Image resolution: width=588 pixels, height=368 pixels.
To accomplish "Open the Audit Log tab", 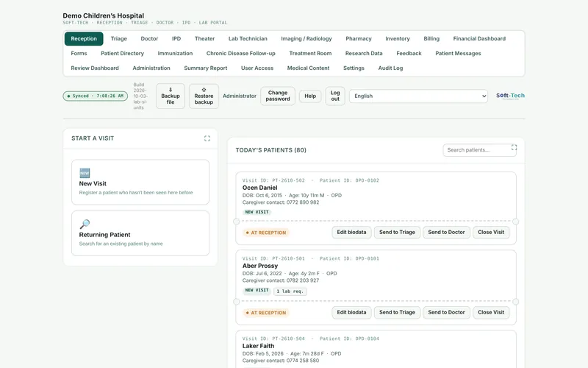I will click(x=390, y=68).
